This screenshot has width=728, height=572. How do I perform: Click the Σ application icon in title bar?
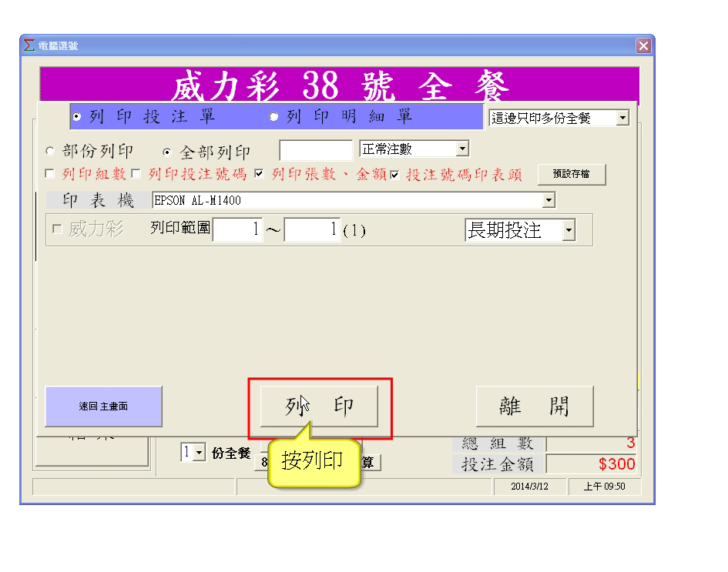[29, 45]
